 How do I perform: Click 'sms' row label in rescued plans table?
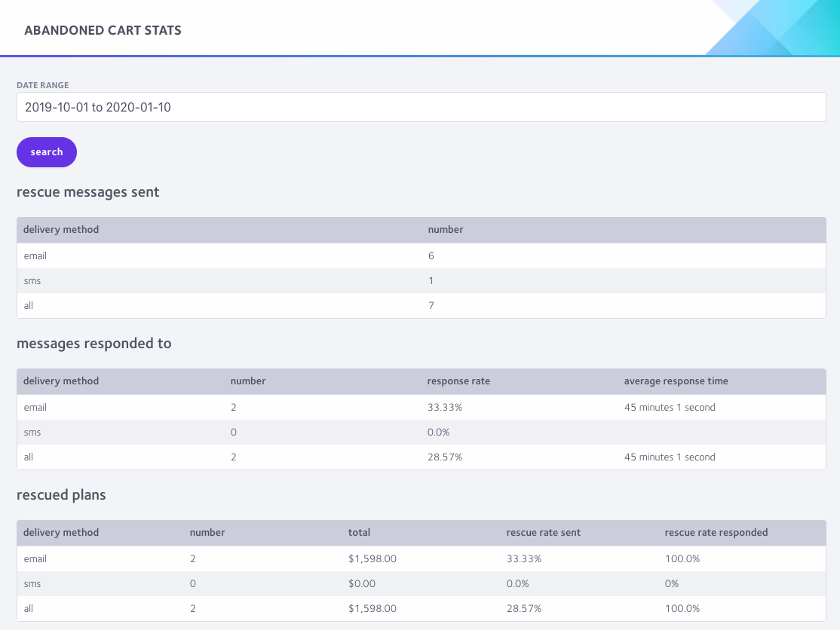[x=32, y=583]
